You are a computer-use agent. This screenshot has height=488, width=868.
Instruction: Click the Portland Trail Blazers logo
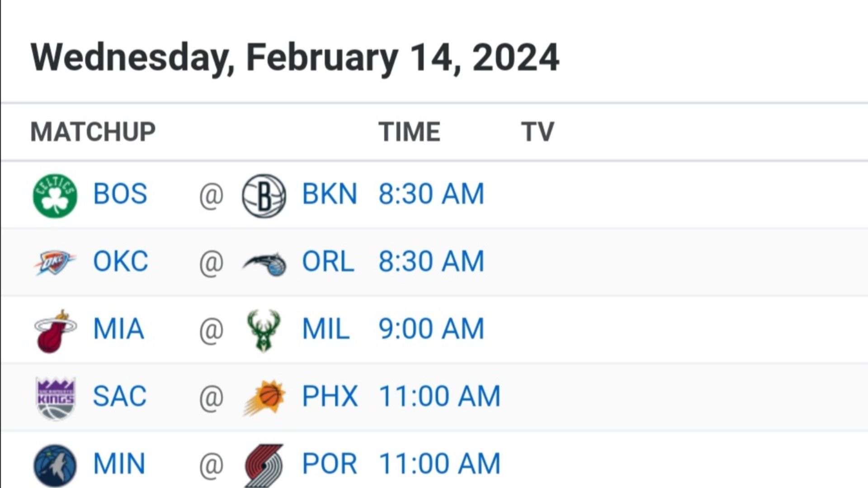264,465
